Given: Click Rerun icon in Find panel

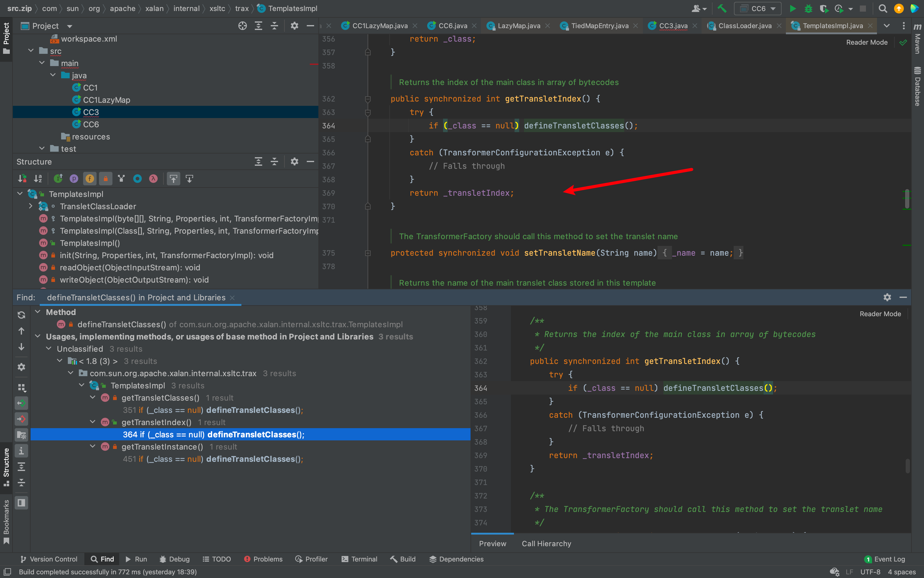Looking at the screenshot, I should click(x=21, y=315).
